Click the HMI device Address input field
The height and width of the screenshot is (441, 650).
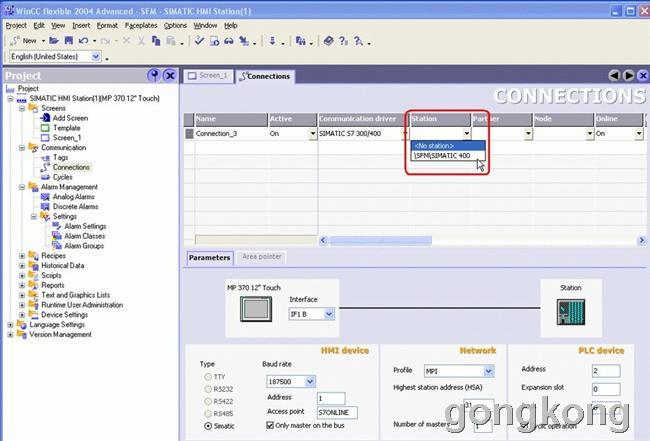click(331, 398)
